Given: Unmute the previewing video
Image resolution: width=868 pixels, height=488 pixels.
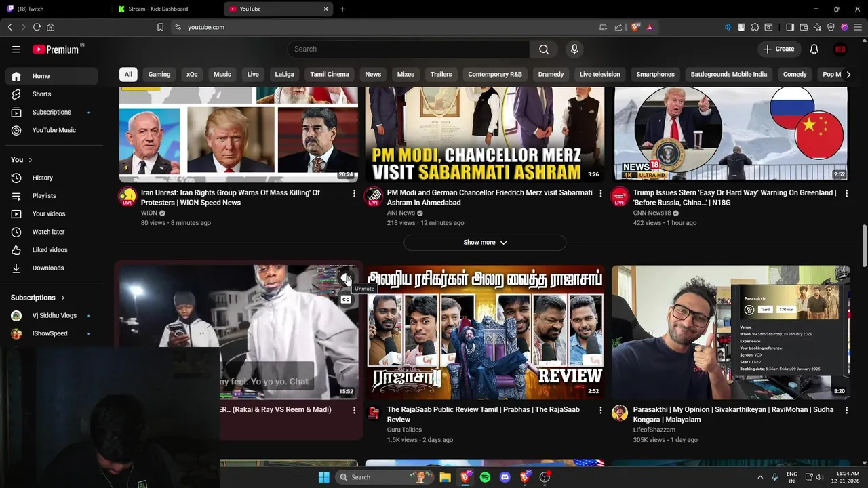Looking at the screenshot, I should click(x=346, y=277).
